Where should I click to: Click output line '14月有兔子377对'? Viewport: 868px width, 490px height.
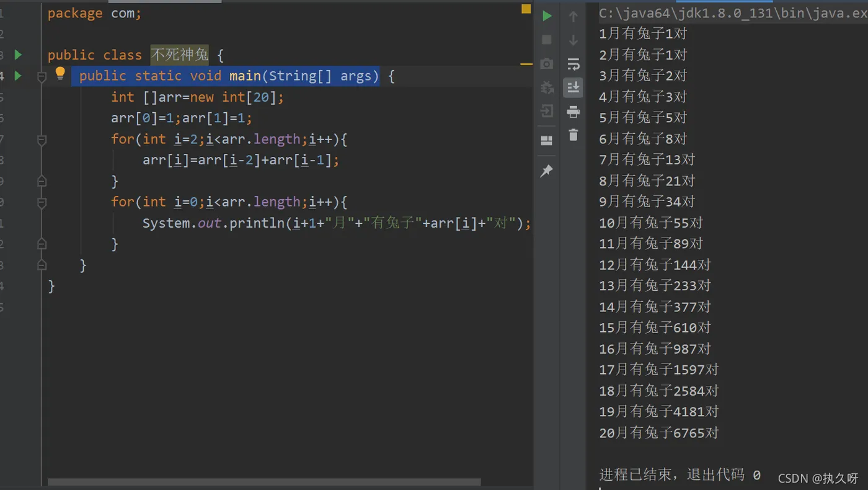click(x=655, y=306)
